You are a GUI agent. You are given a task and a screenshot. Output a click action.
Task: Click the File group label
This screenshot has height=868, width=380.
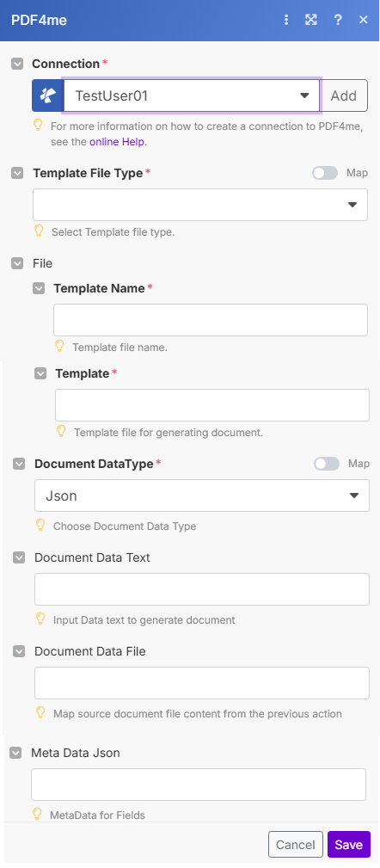(43, 263)
